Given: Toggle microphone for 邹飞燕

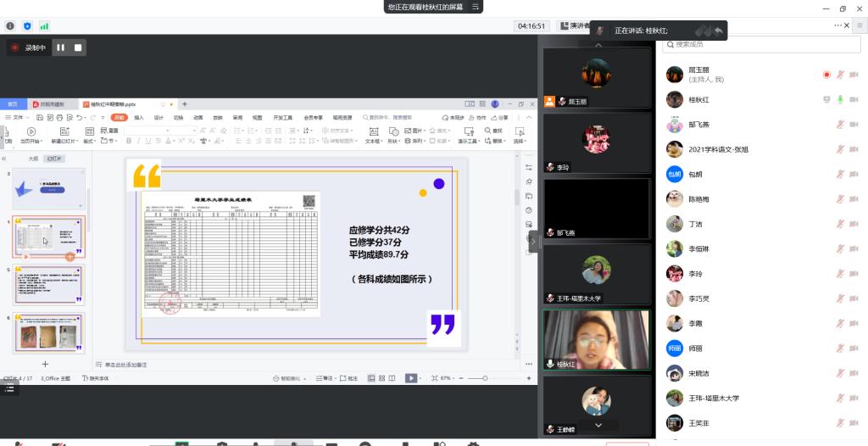Looking at the screenshot, I should click(x=840, y=125).
